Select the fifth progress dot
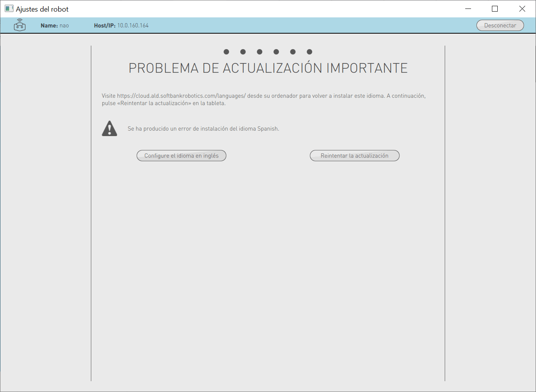Viewport: 536px width, 392px height. 293,52
